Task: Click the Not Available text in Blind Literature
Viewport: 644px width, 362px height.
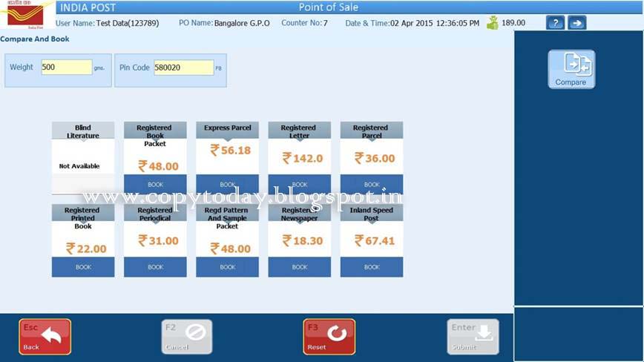Action: [x=79, y=166]
